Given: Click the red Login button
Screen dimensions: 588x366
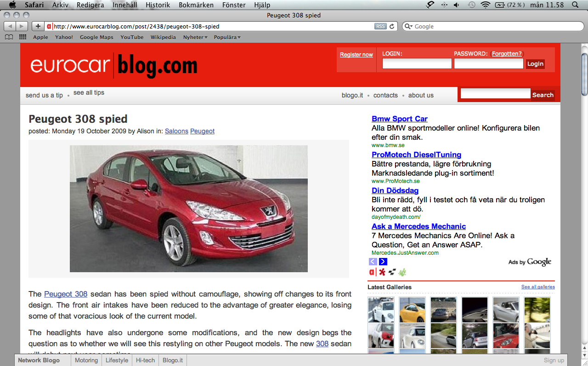Looking at the screenshot, I should point(535,64).
